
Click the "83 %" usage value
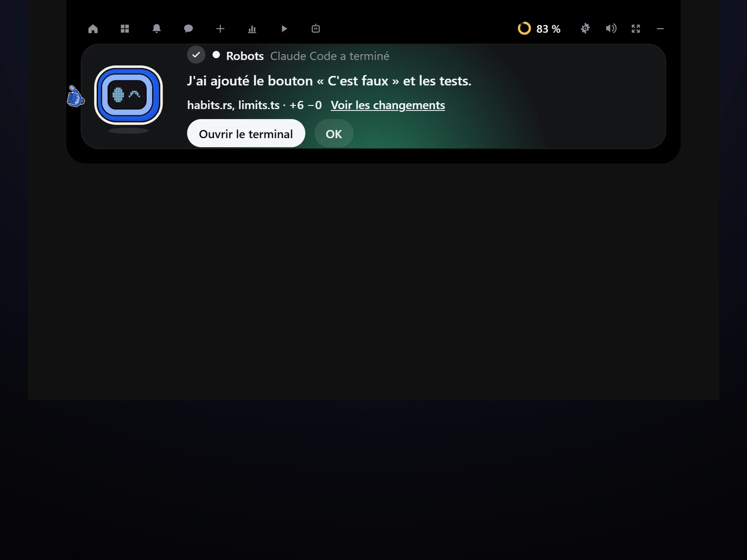coord(548,29)
